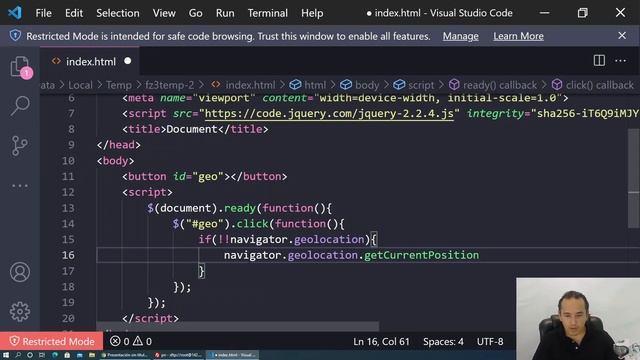640x360 pixels.
Task: Change indentation via Spaces: 4
Action: (443, 341)
